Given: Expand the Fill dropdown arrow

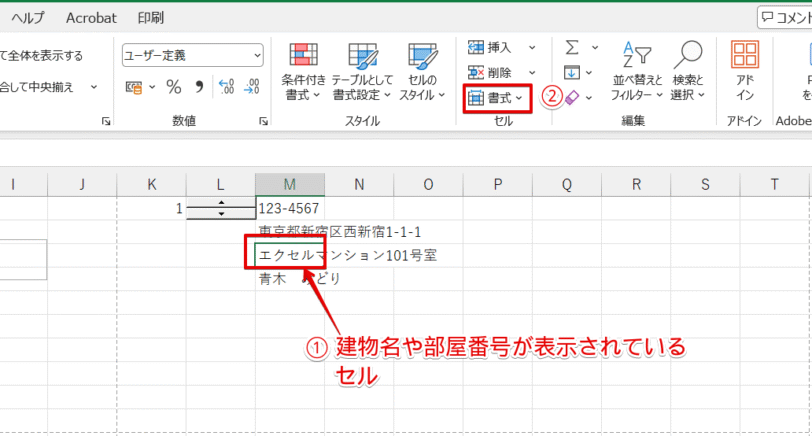Looking at the screenshot, I should [x=589, y=73].
